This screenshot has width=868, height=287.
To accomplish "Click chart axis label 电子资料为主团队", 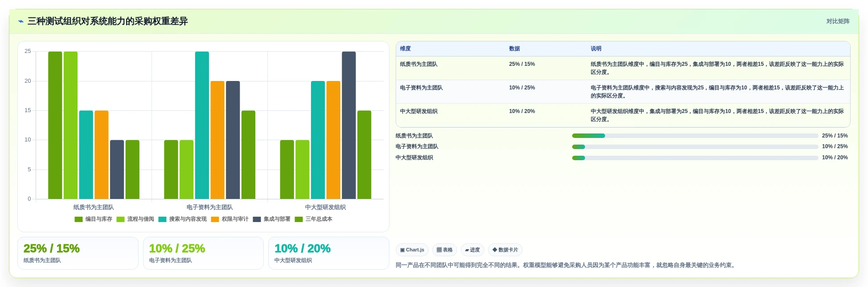I will click(210, 207).
